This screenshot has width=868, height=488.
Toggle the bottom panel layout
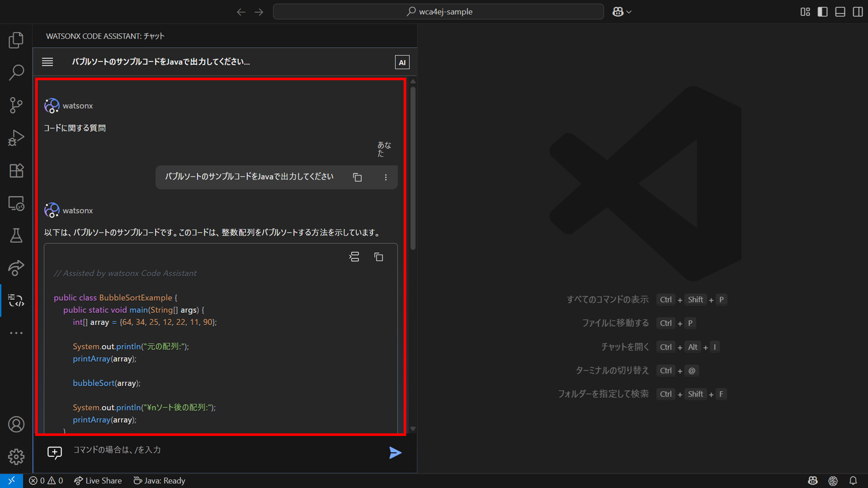point(840,12)
